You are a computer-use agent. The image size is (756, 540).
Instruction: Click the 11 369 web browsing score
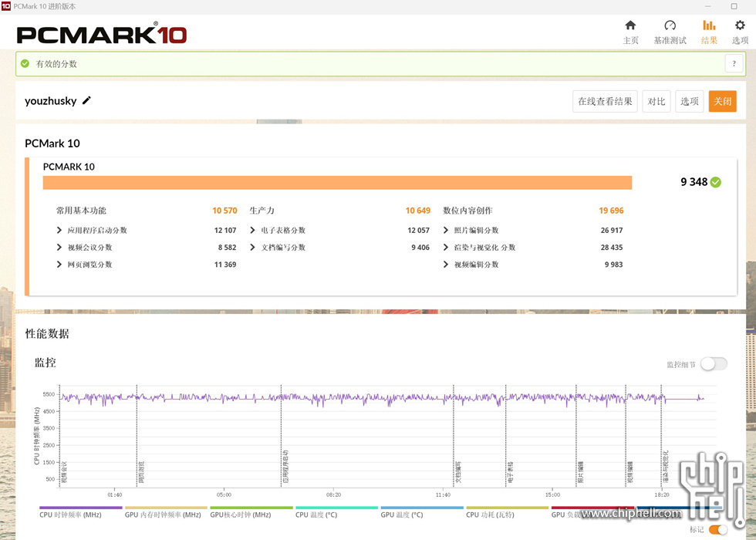(225, 265)
